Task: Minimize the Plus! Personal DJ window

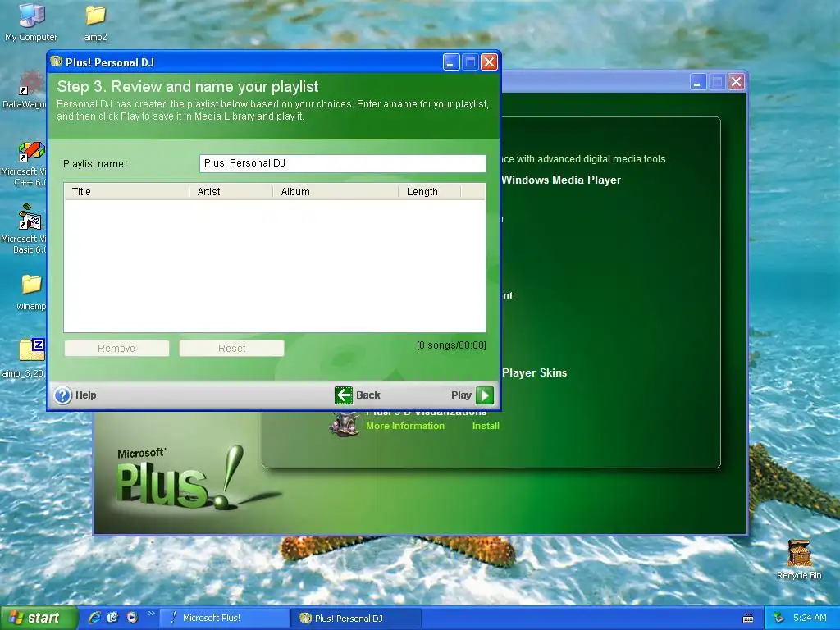Action: 451,62
